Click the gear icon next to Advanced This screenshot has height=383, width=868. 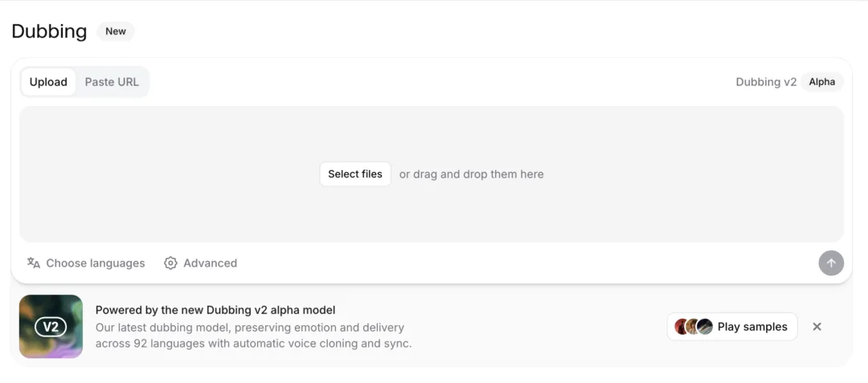pos(170,263)
